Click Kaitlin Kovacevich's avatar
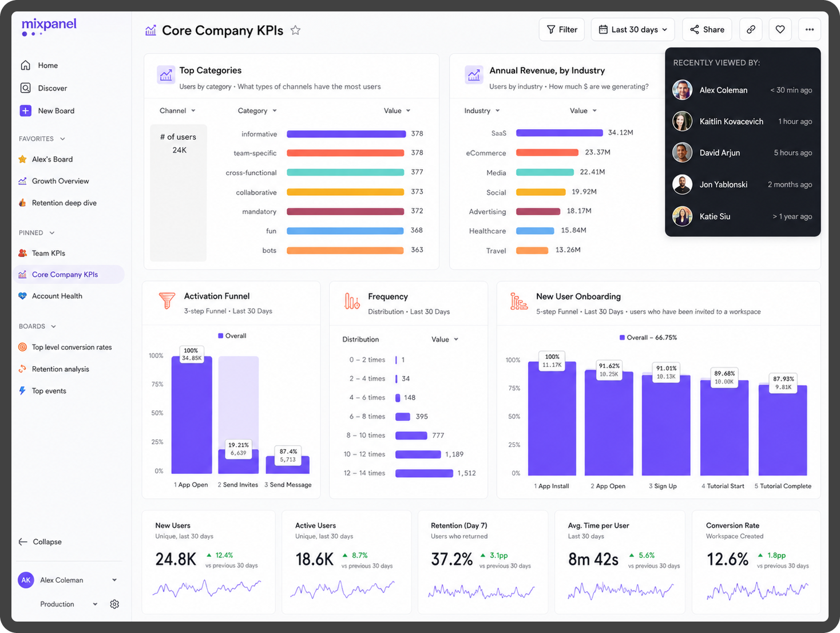 682,121
